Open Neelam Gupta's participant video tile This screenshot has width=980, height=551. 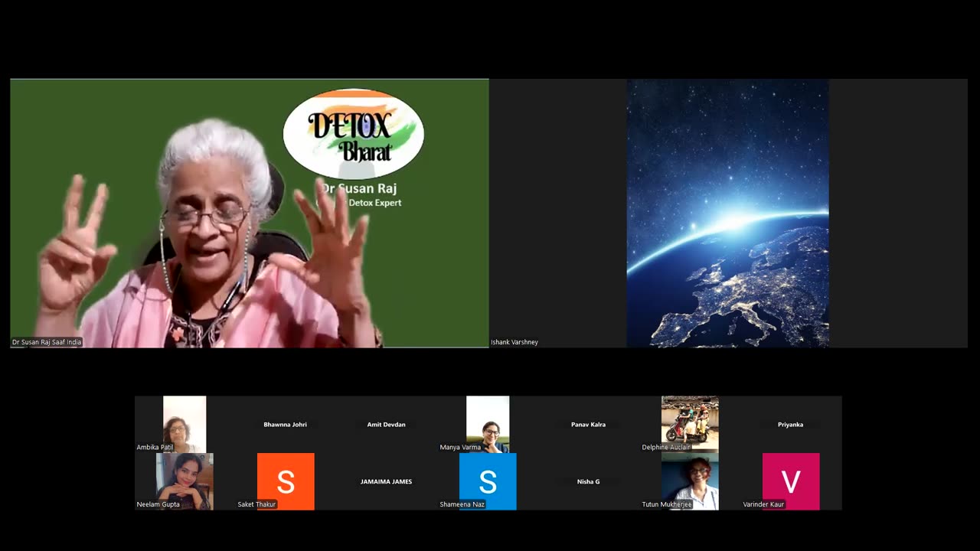coord(185,481)
